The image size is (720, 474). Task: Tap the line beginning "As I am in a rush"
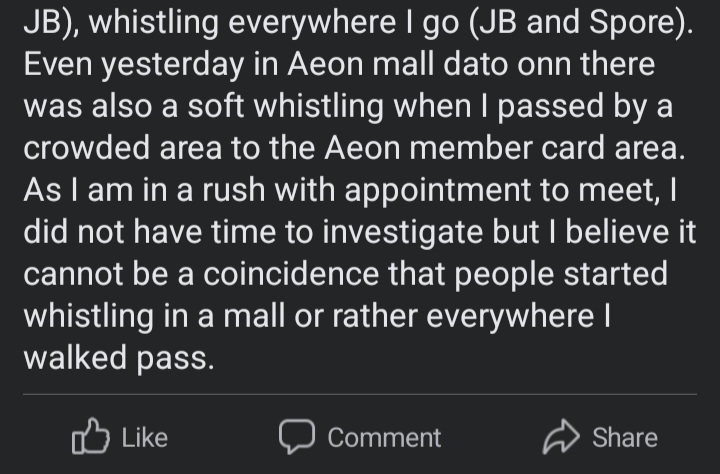coord(350,190)
